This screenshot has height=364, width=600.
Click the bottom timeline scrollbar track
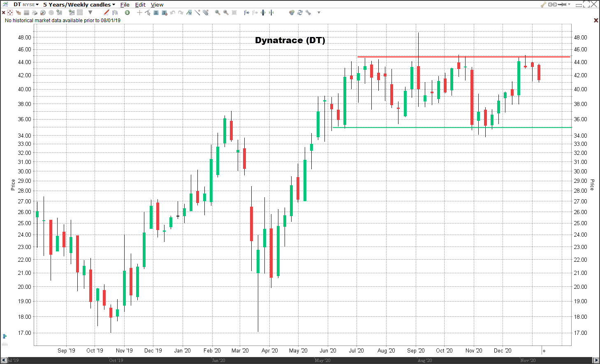tap(300, 360)
